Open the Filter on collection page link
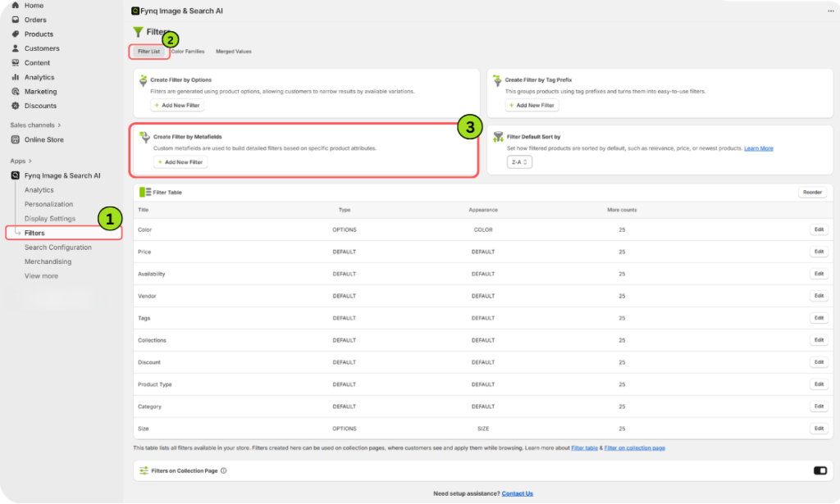 click(x=635, y=447)
